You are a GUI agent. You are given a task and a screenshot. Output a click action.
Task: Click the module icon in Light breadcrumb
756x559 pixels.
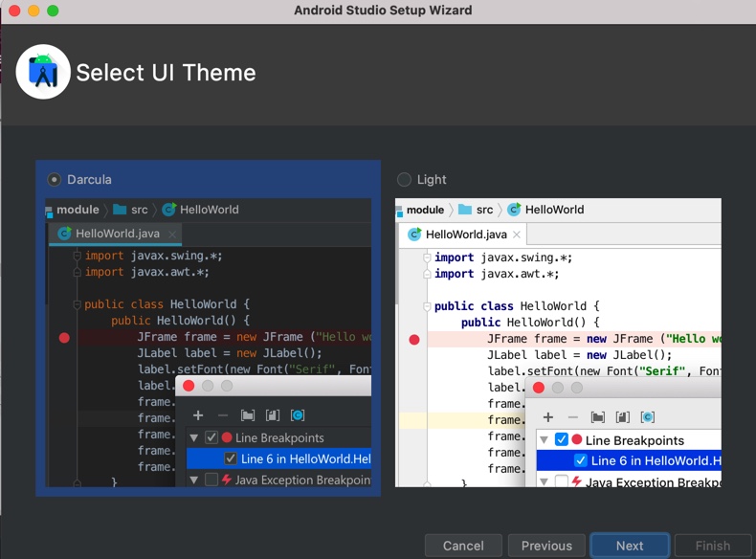click(x=399, y=212)
